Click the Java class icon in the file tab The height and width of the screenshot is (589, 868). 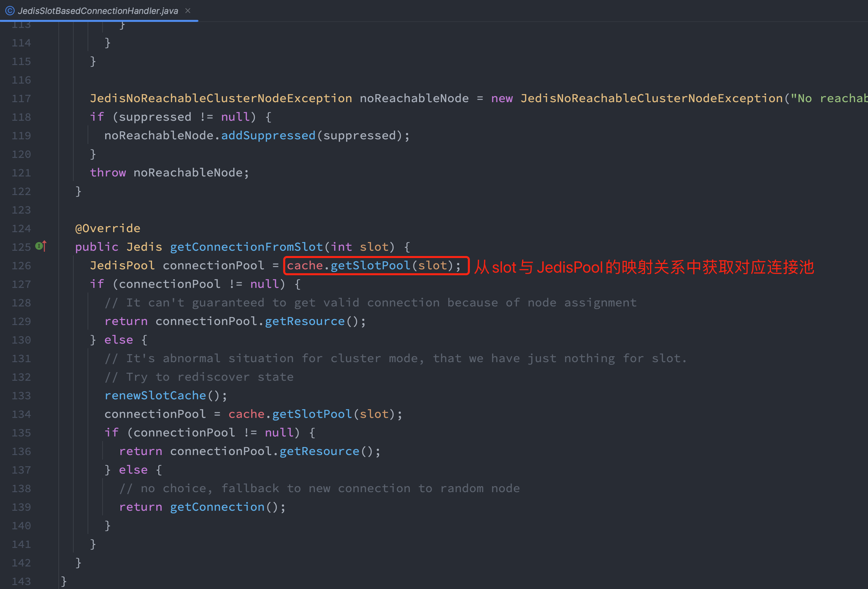tap(10, 11)
